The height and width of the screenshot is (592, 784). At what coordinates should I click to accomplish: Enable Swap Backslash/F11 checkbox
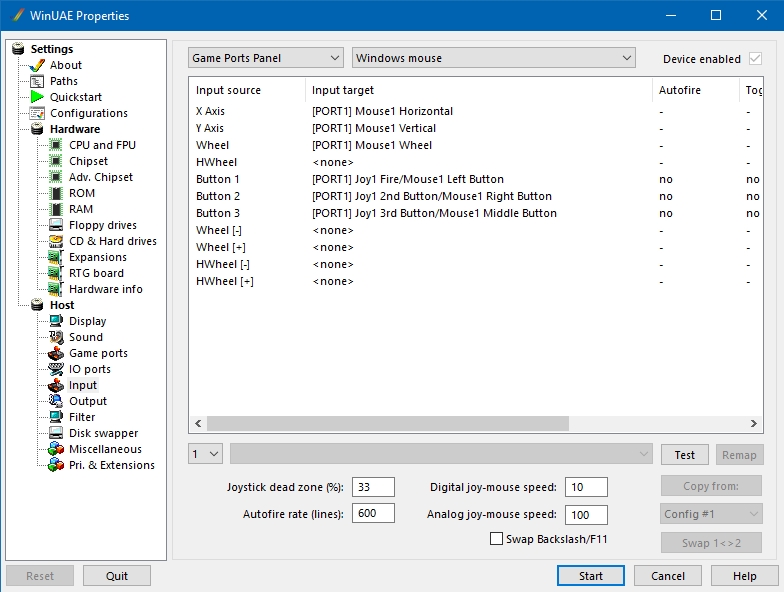point(496,539)
